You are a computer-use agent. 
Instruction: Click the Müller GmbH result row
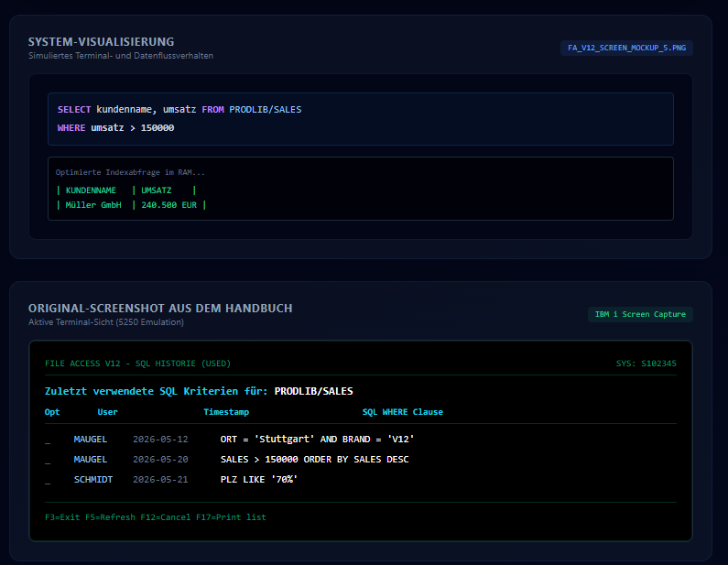[x=131, y=205]
